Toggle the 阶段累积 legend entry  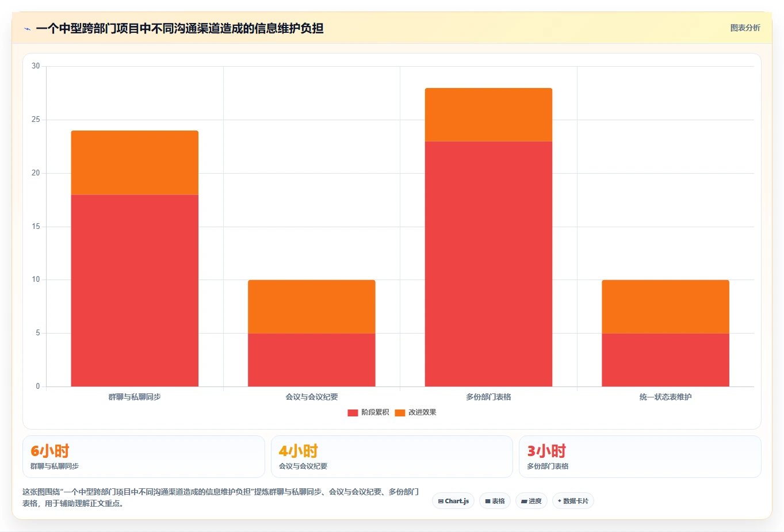pyautogui.click(x=368, y=412)
